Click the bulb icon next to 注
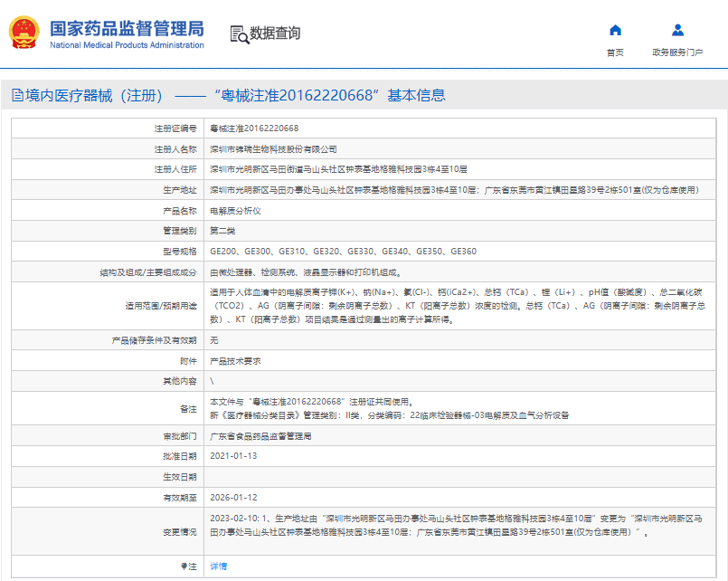This screenshot has height=581, width=728. [x=184, y=567]
